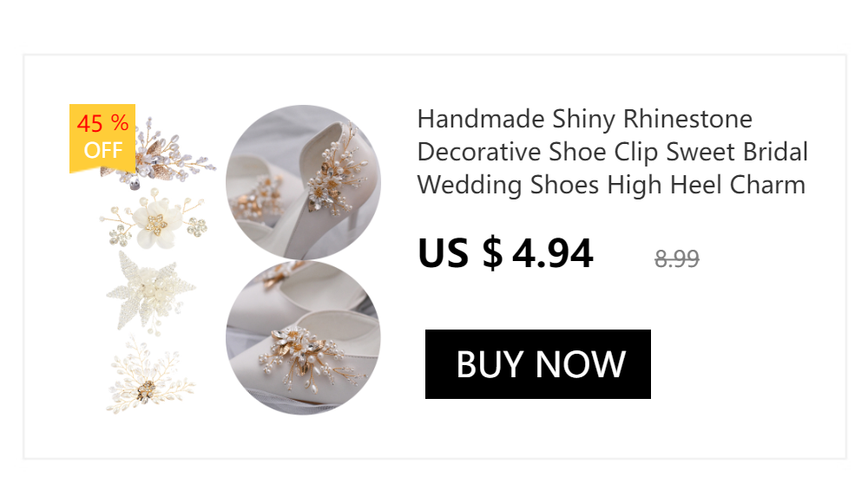Screen dimensions: 868x503
Task: Click the US $ 4.94 sale price
Action: (505, 253)
